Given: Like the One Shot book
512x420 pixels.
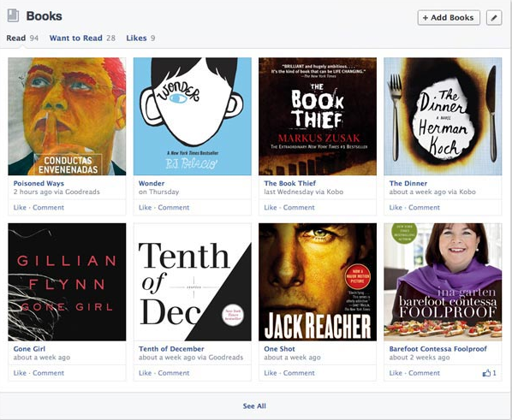Looking at the screenshot, I should (271, 373).
